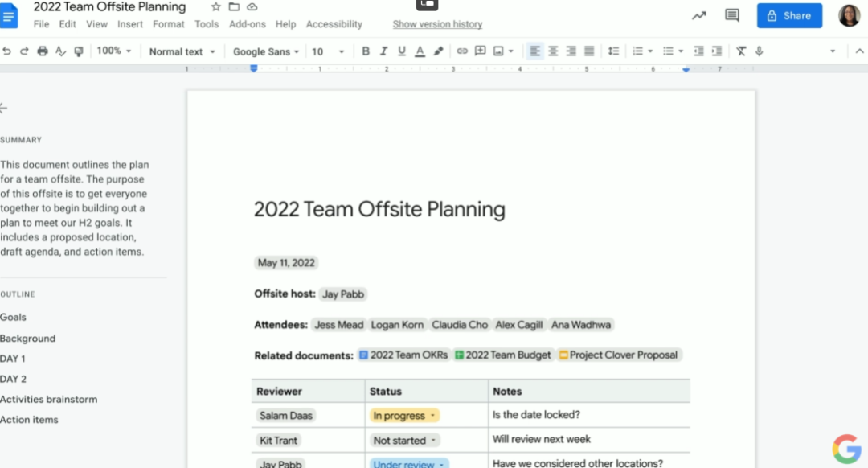The image size is (868, 468).
Task: Open the Google Sans font dropdown
Action: click(266, 51)
